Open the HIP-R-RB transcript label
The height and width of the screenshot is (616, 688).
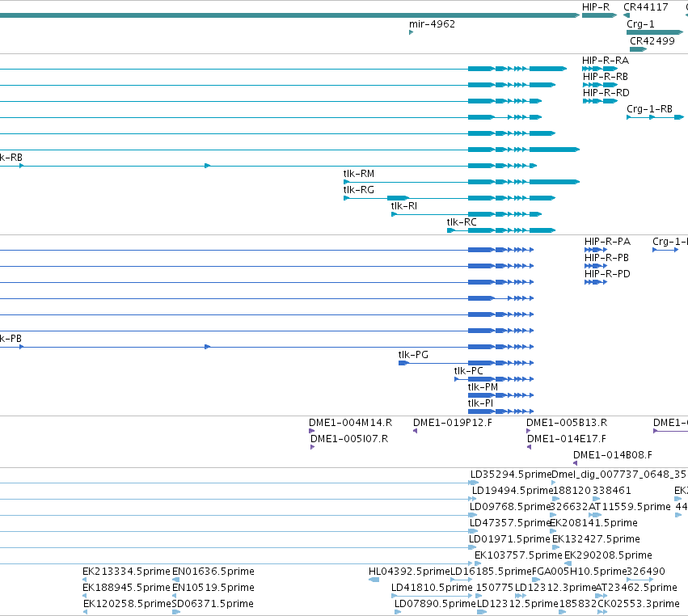[605, 76]
